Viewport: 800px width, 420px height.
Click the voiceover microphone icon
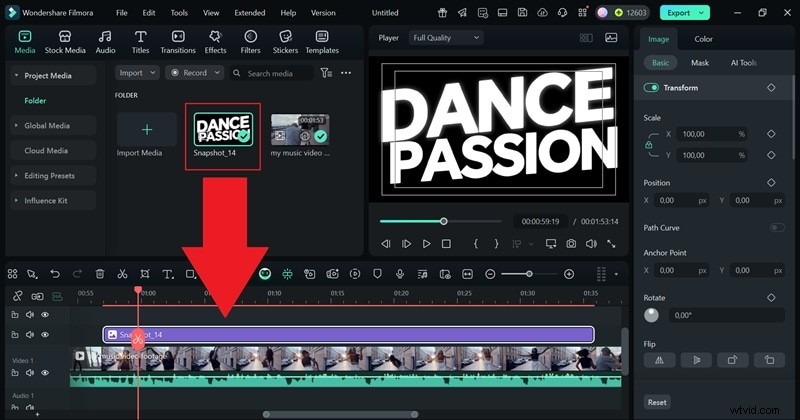coord(400,274)
